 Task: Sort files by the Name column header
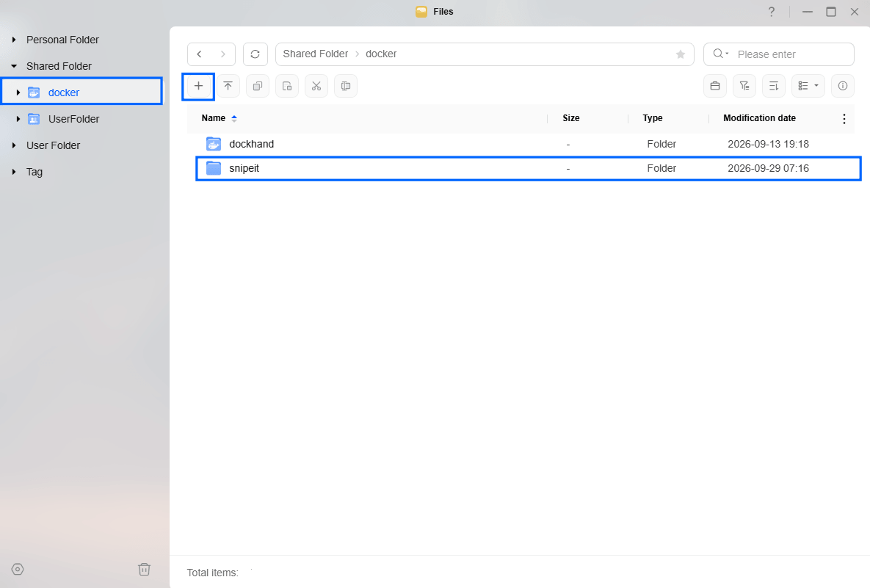pos(214,118)
